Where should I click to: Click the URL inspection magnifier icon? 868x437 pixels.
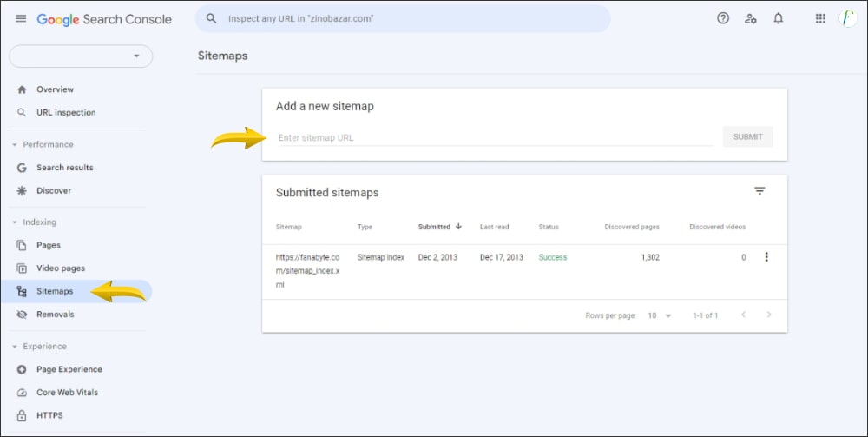(22, 112)
